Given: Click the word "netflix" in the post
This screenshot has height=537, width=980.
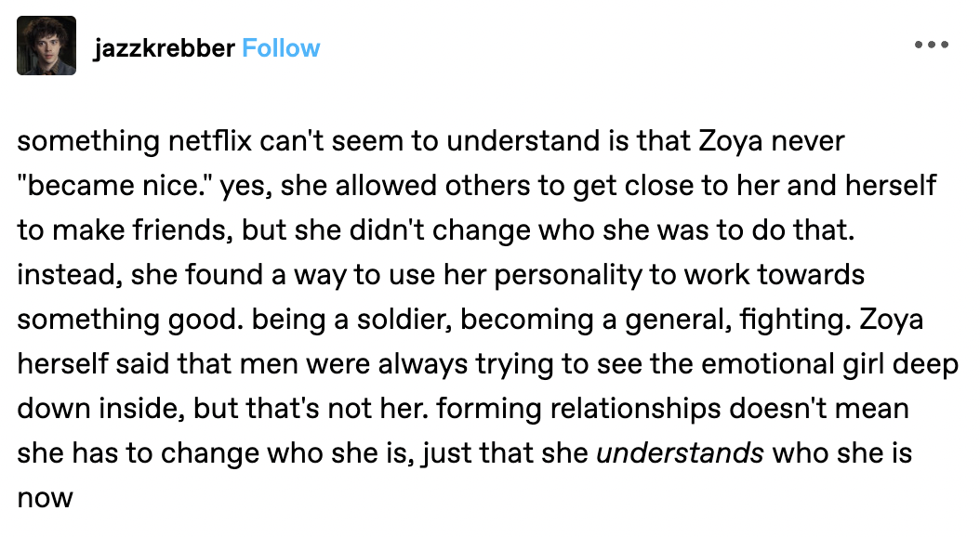Looking at the screenshot, I should pos(210,140).
